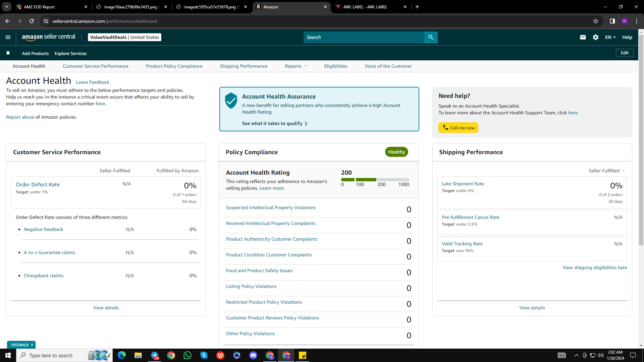Click View shipping eligibilities here
The height and width of the screenshot is (362, 644).
pyautogui.click(x=595, y=267)
